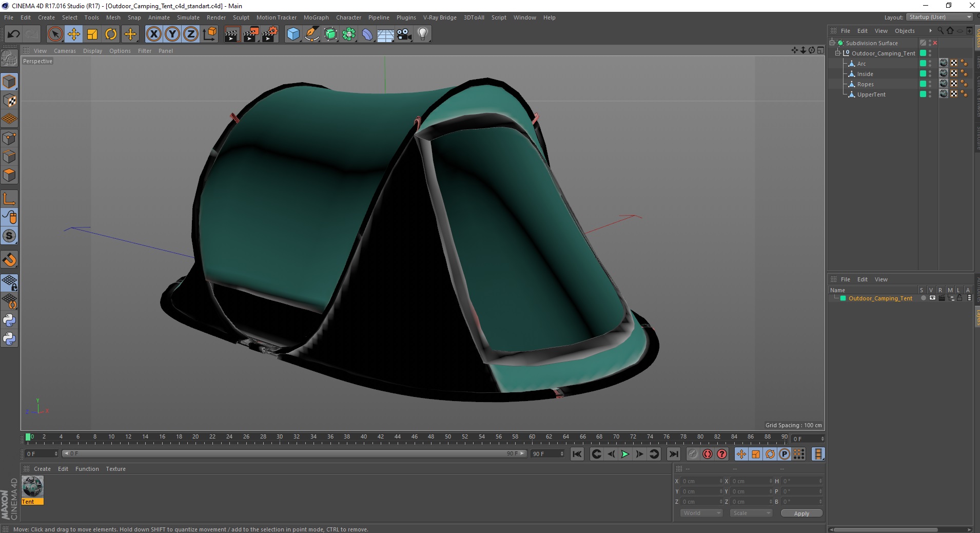
Task: Open the V-Ray Bridge menu
Action: (440, 17)
